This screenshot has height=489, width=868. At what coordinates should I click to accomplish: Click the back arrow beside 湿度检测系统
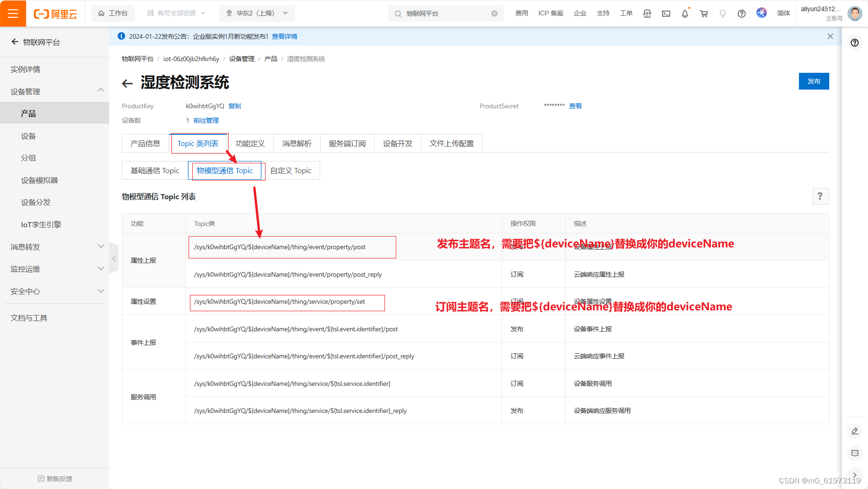tap(127, 84)
